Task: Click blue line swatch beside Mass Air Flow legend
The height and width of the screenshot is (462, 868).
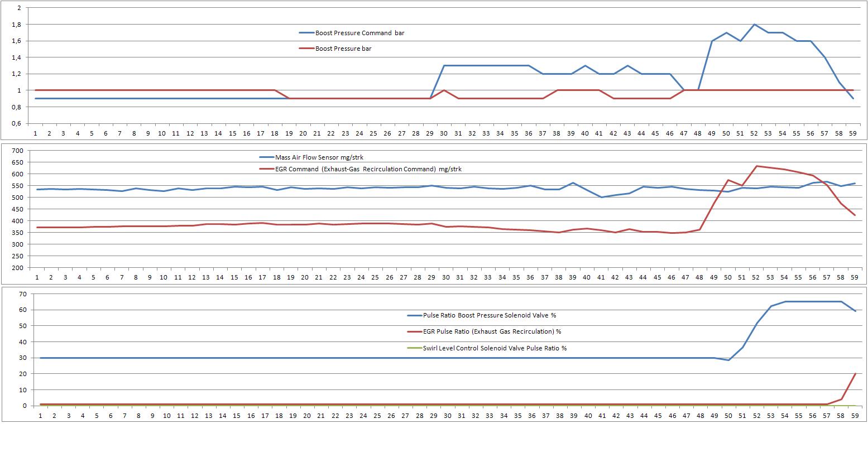Action: click(266, 157)
